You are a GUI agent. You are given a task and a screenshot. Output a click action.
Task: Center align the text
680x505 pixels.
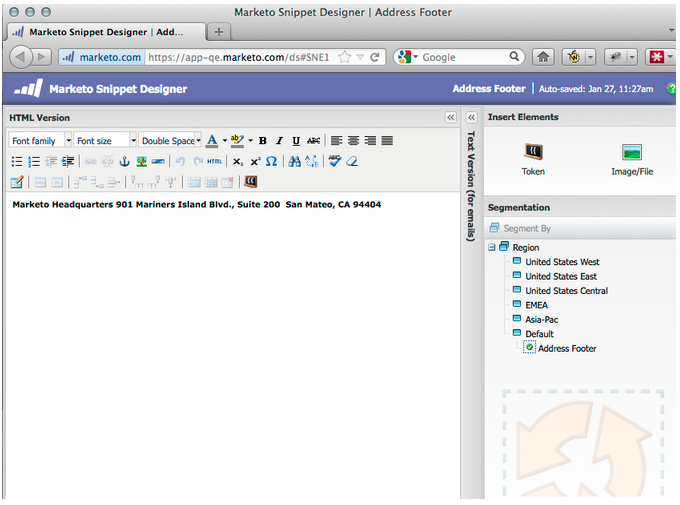[353, 141]
